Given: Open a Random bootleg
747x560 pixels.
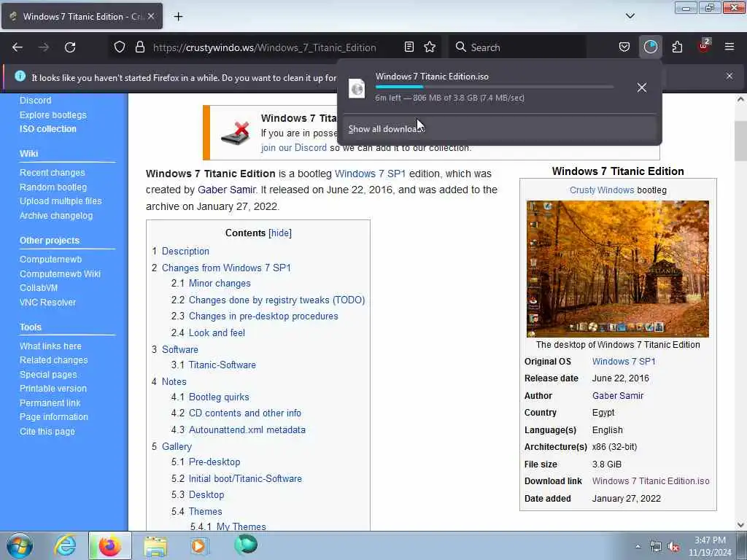Looking at the screenshot, I should click(53, 187).
